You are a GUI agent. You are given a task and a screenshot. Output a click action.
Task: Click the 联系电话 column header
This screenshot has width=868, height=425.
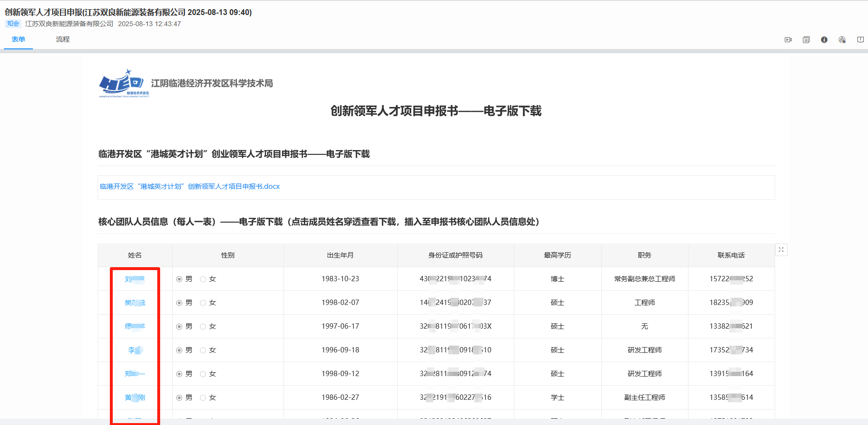point(731,255)
